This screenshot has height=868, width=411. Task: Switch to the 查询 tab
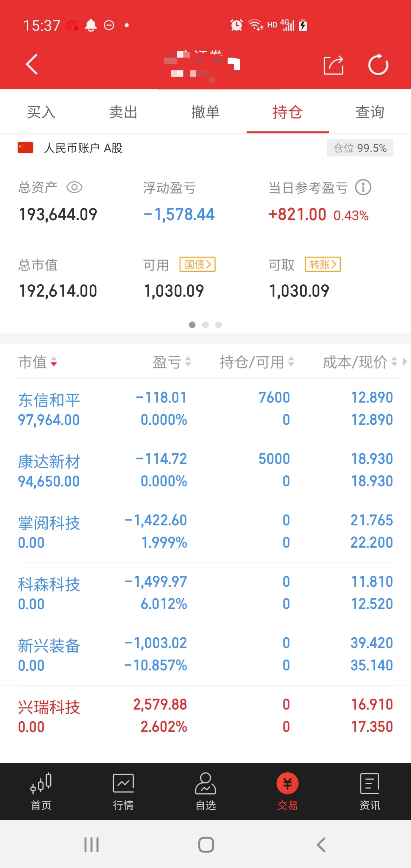(370, 112)
